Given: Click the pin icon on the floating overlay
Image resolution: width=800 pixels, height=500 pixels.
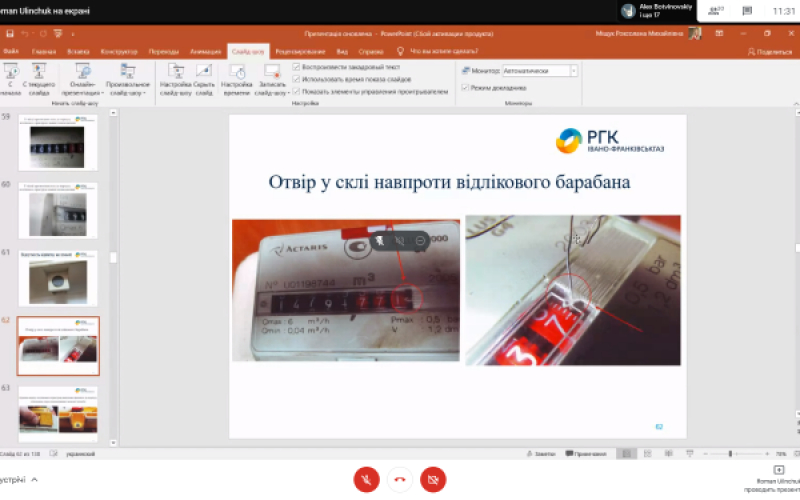Looking at the screenshot, I should click(380, 240).
